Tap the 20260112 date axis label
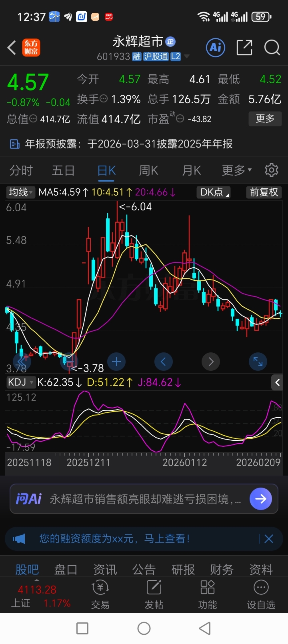 184,463
